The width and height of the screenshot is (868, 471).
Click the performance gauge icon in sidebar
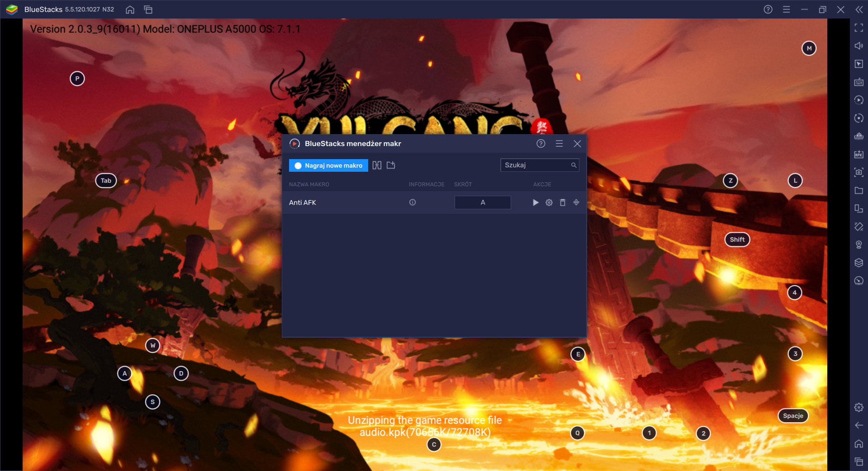tap(859, 281)
